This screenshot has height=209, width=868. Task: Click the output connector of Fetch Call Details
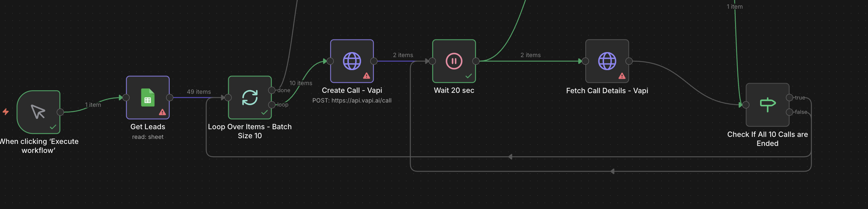(x=629, y=61)
